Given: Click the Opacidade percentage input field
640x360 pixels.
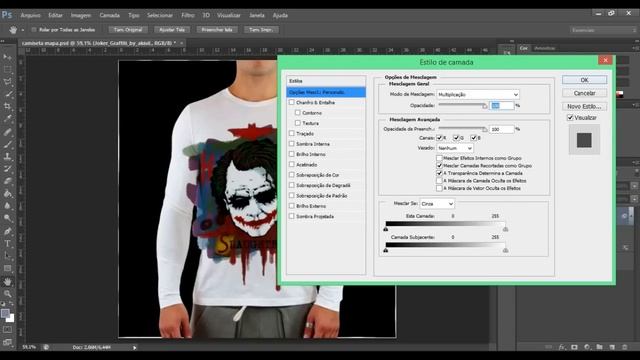Looking at the screenshot, I should (x=502, y=106).
